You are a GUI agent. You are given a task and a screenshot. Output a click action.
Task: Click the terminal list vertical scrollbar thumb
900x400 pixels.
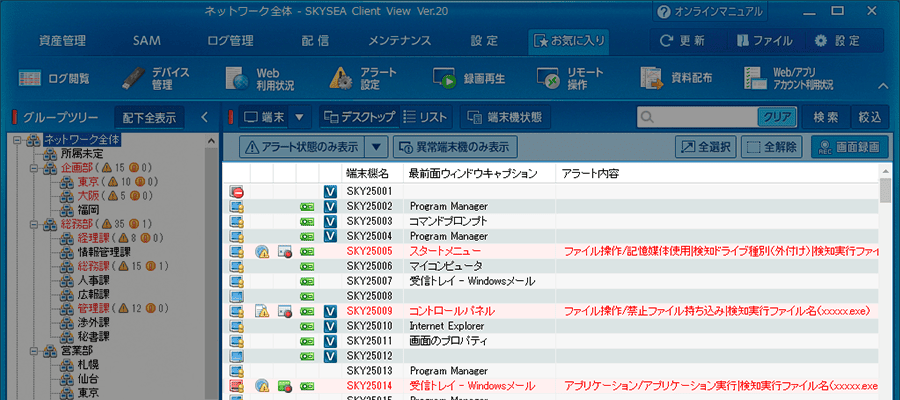(885, 190)
